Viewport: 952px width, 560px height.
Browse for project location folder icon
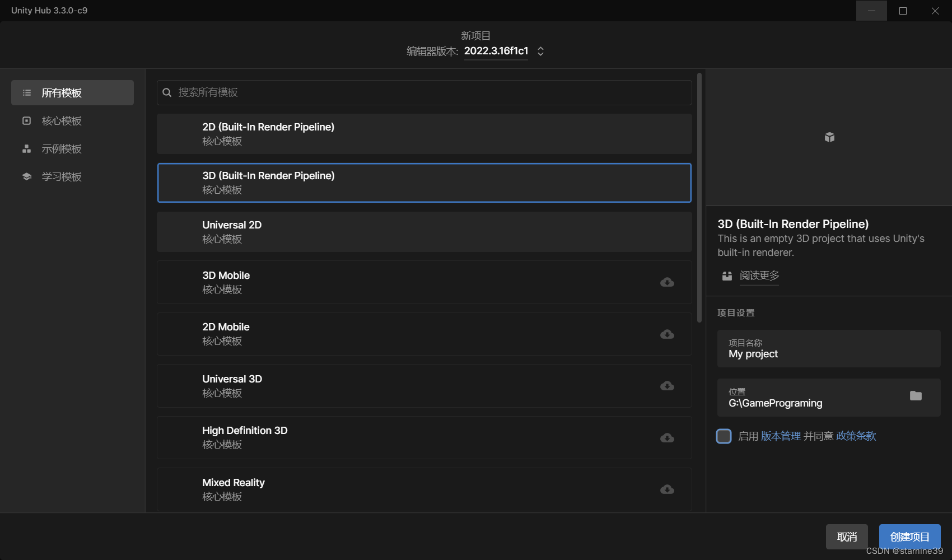tap(916, 396)
